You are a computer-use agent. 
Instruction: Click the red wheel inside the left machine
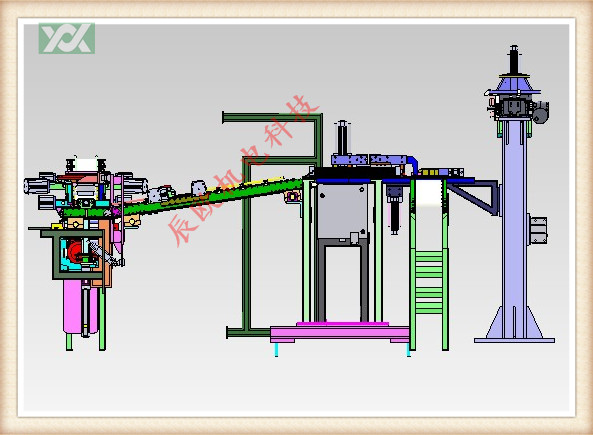(x=75, y=252)
